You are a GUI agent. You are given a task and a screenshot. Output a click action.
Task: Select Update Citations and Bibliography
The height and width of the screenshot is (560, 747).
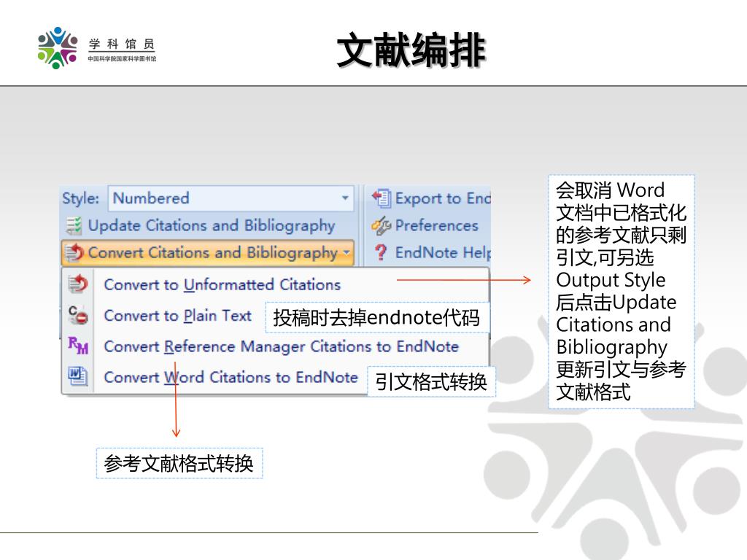211,225
